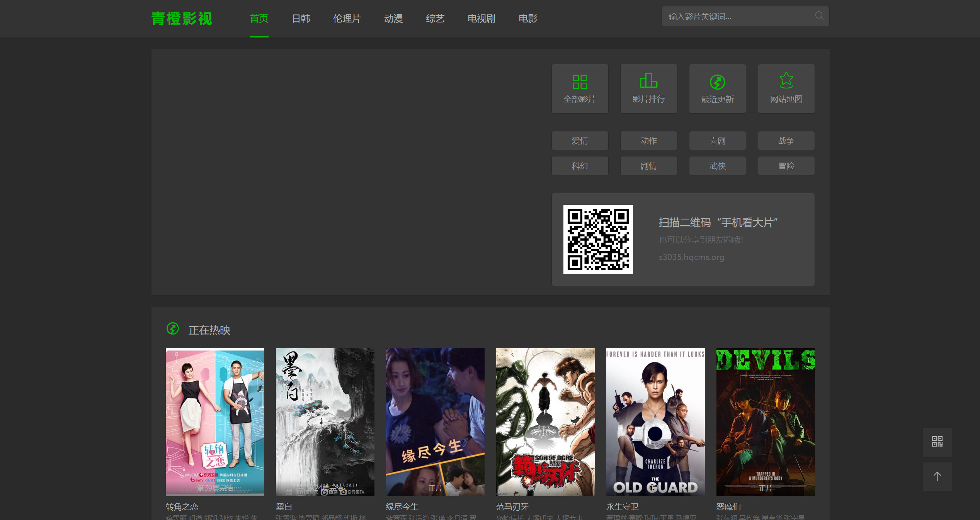Click the 正在热映 section icon
Screen dimensions: 980x520
173,329
